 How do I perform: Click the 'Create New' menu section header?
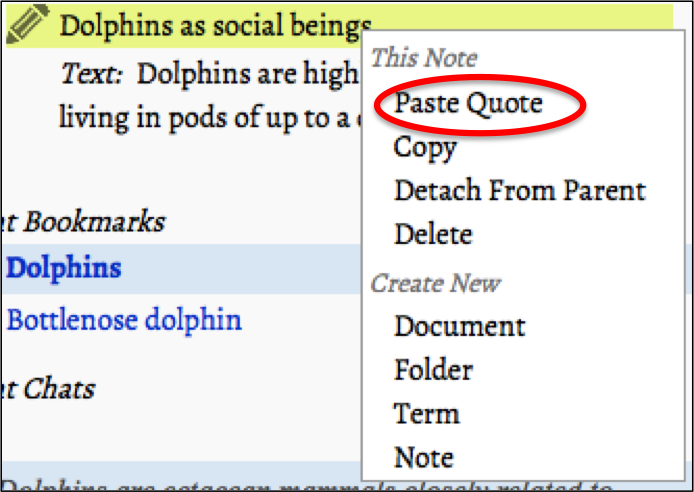433,283
